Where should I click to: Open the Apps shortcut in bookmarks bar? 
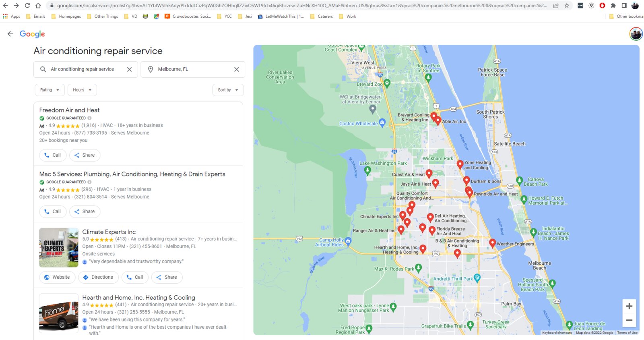pyautogui.click(x=11, y=17)
